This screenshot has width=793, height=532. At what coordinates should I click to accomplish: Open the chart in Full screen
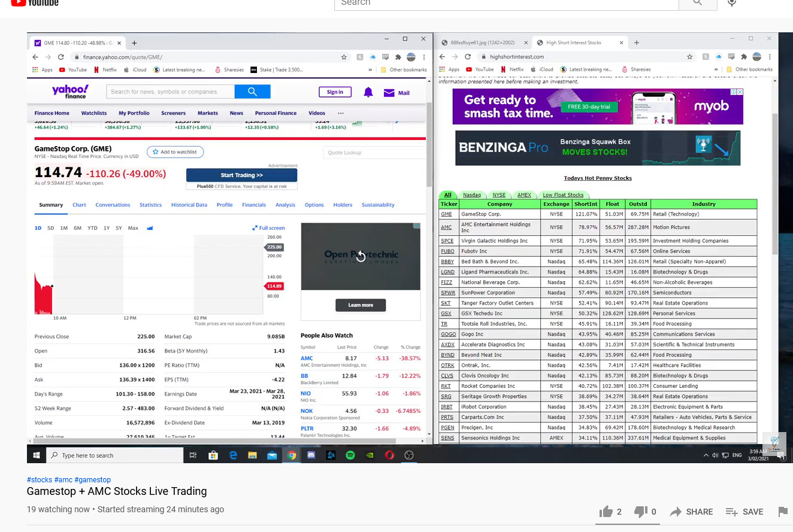click(x=269, y=228)
